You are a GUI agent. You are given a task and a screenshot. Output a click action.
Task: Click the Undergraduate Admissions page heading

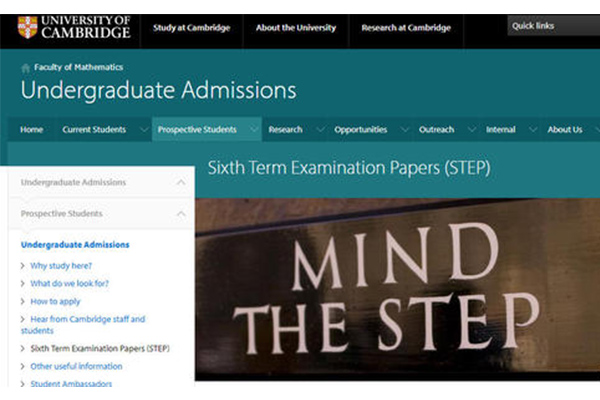tap(158, 90)
